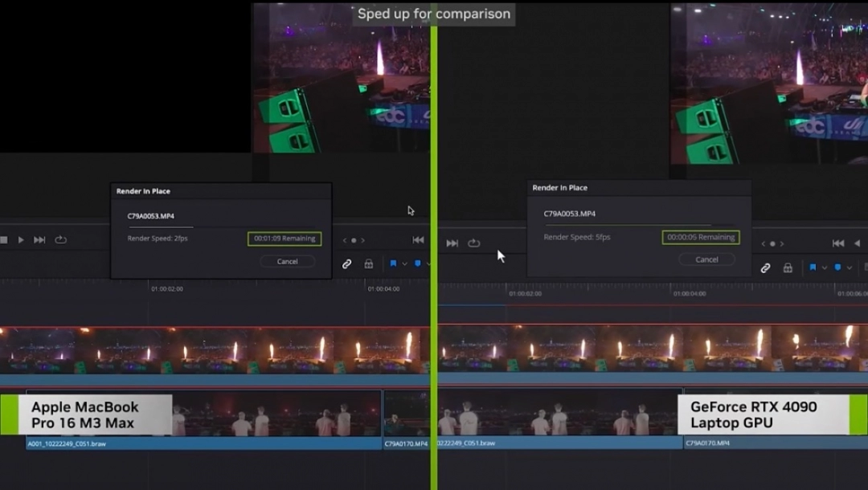Go to previous edit arrow on the MacBook side
Image resolution: width=868 pixels, height=490 pixels.
pos(345,240)
